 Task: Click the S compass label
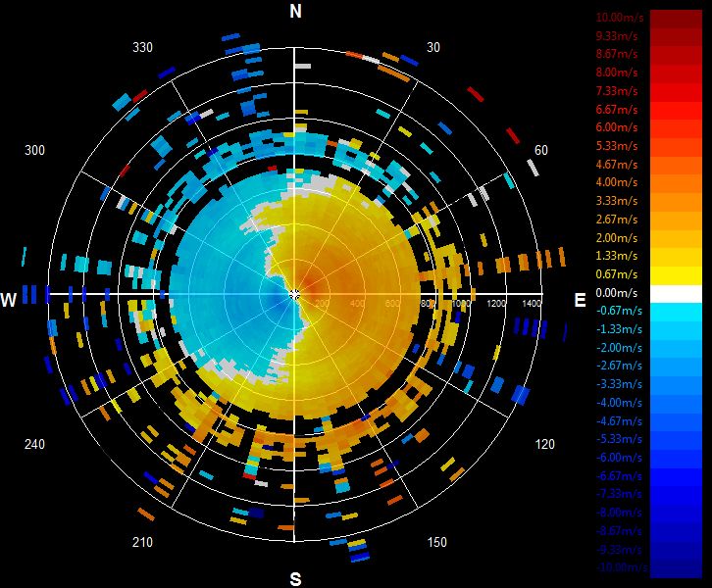[295, 579]
